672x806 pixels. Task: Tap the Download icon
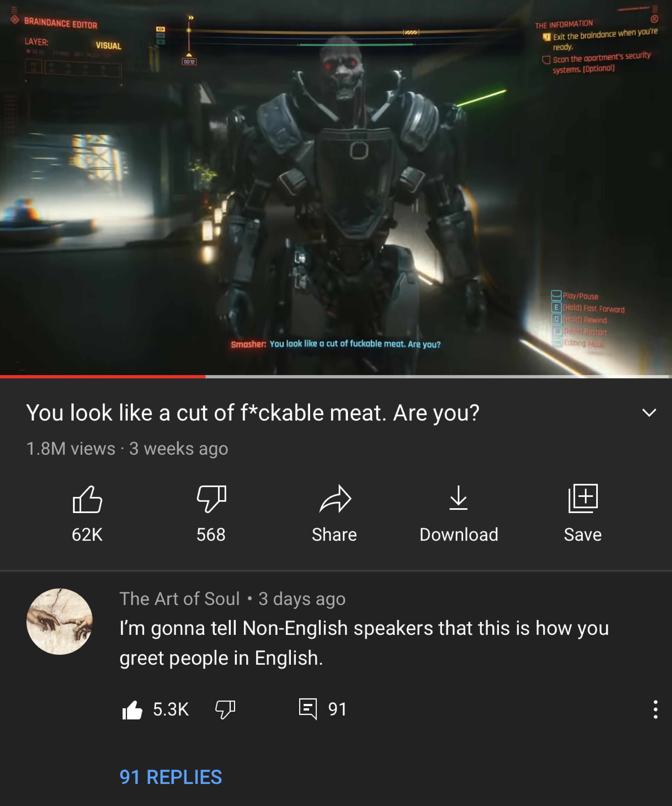459,498
